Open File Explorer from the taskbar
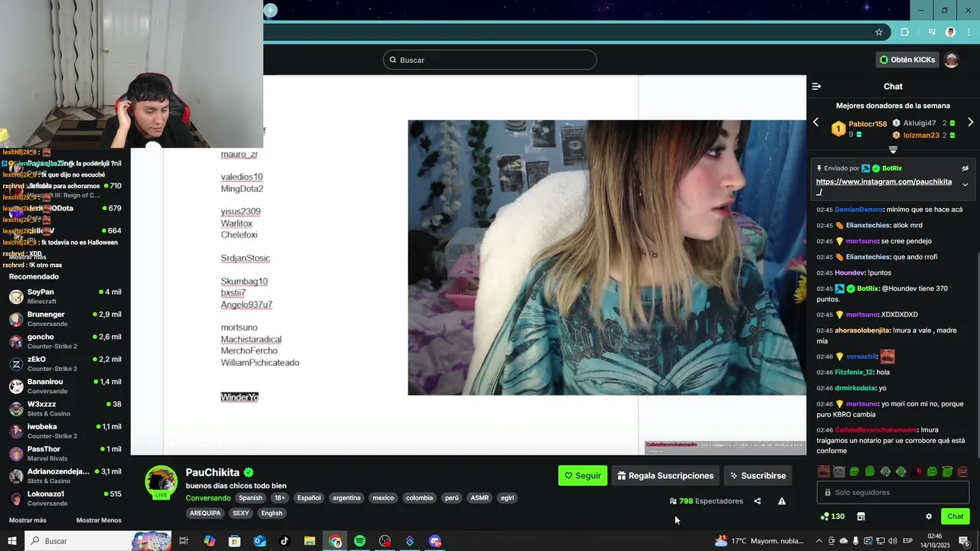Image resolution: width=980 pixels, height=551 pixels. [x=309, y=541]
